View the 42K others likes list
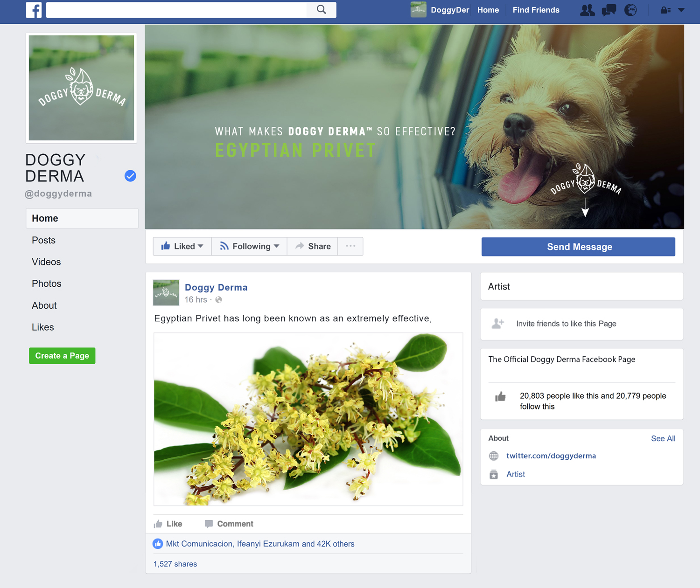The image size is (700, 588). pos(336,544)
